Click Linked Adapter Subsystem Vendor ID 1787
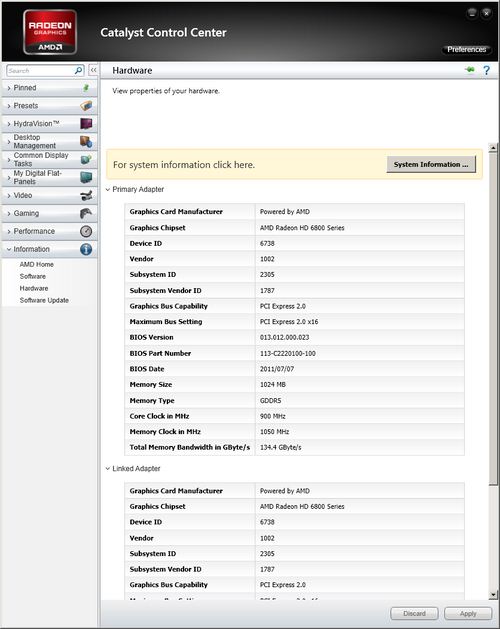The width and height of the screenshot is (500, 629). click(267, 569)
